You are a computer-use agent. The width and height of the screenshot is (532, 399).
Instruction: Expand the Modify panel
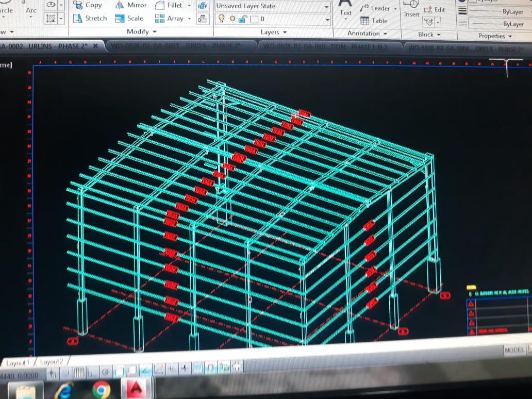141,31
